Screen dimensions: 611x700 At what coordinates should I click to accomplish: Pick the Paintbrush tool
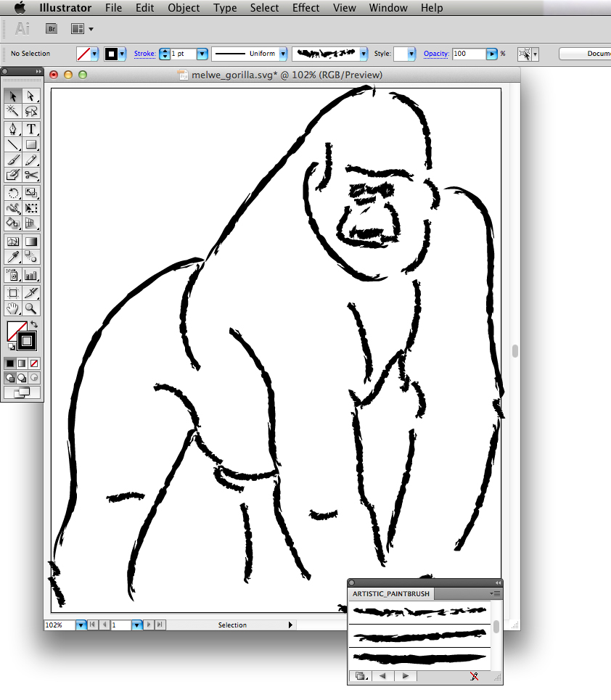pos(12,160)
